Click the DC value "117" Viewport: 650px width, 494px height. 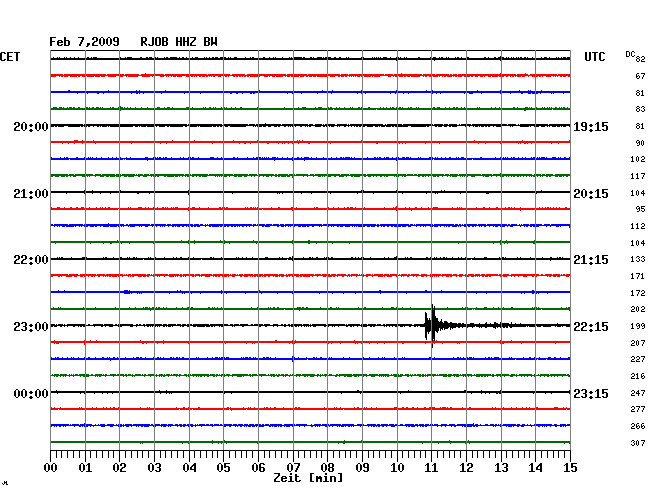pos(638,176)
